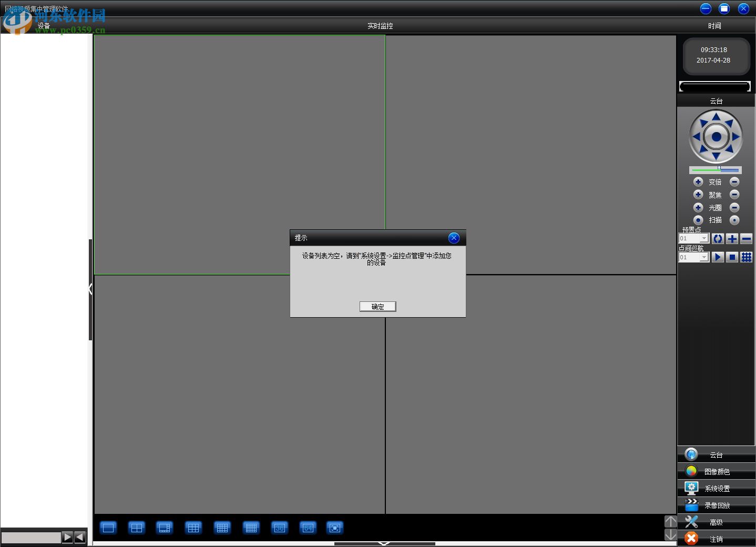Image resolution: width=756 pixels, height=547 pixels.
Task: Open the 预置点 preset number dropdown
Action: pos(704,239)
